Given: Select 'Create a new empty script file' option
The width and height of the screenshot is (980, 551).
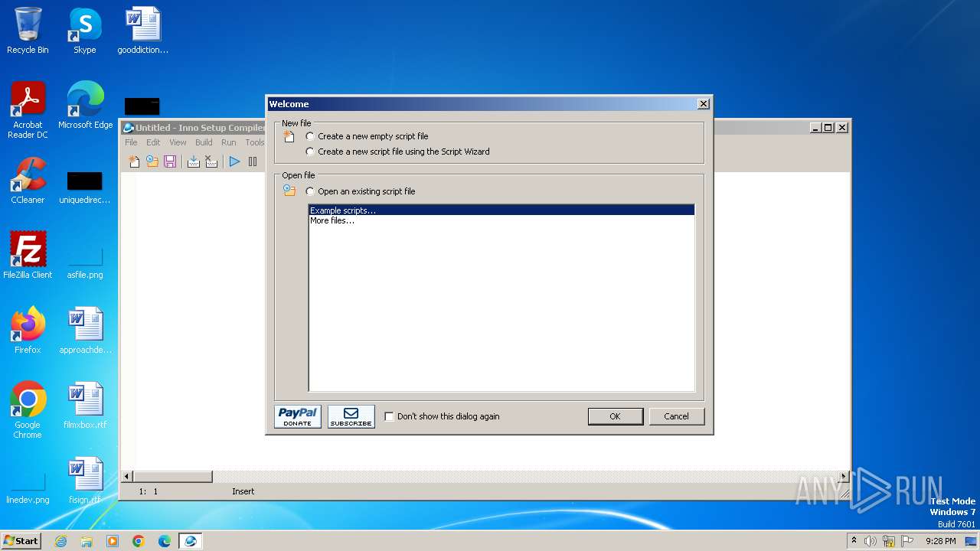Looking at the screenshot, I should [367, 136].
